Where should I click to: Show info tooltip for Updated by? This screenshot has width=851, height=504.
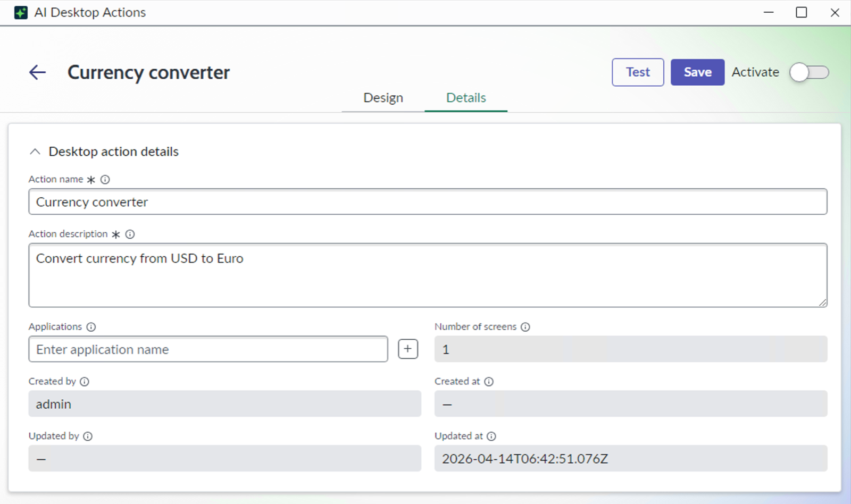88,436
